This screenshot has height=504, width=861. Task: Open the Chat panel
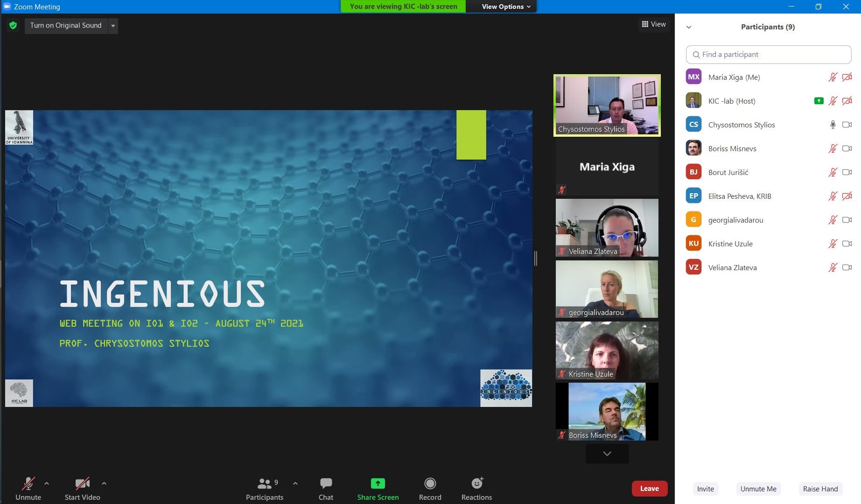point(326,488)
